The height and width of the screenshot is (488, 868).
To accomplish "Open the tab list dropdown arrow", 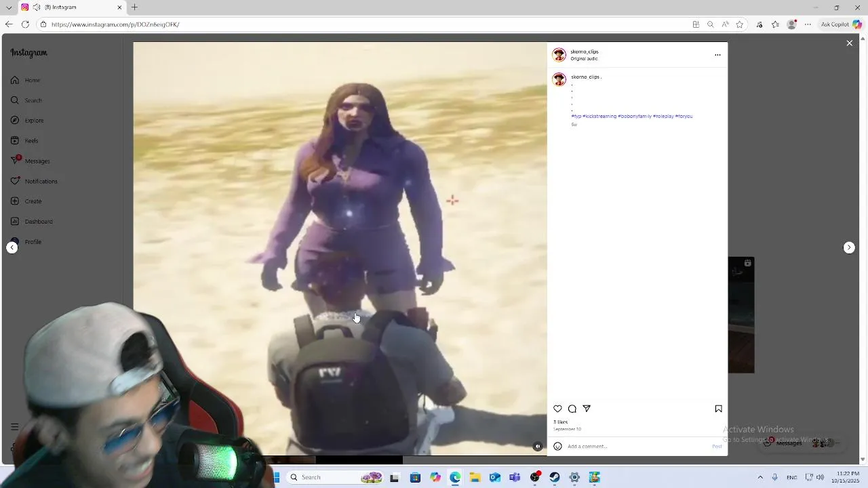I will pos(9,7).
